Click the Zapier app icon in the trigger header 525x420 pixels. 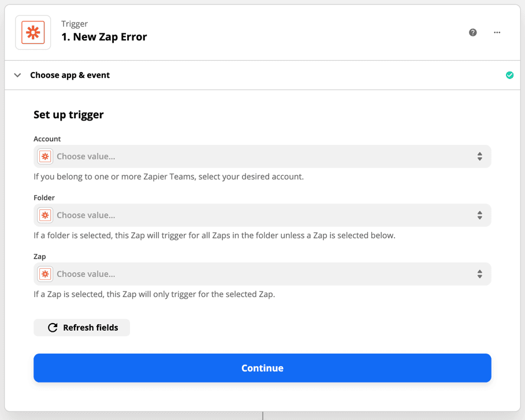click(x=33, y=32)
